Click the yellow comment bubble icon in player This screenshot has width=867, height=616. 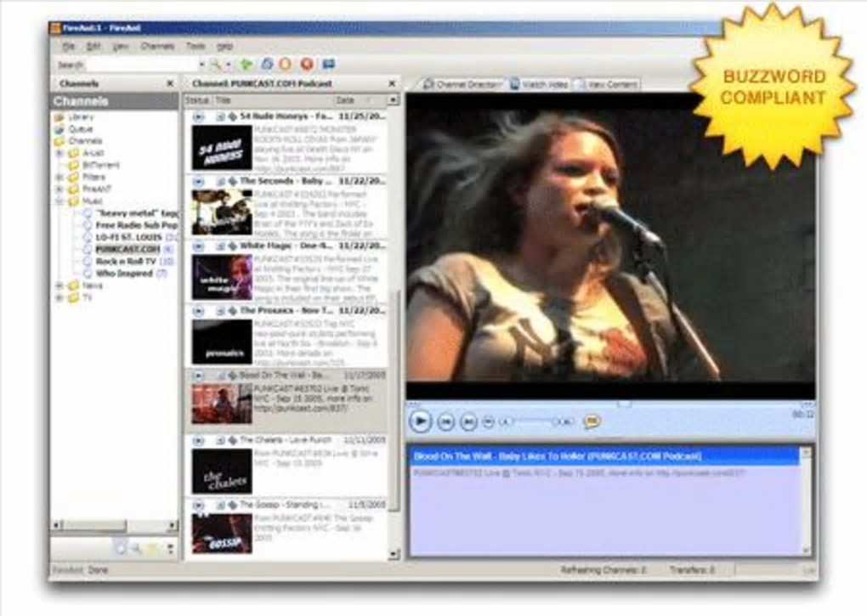tap(592, 422)
